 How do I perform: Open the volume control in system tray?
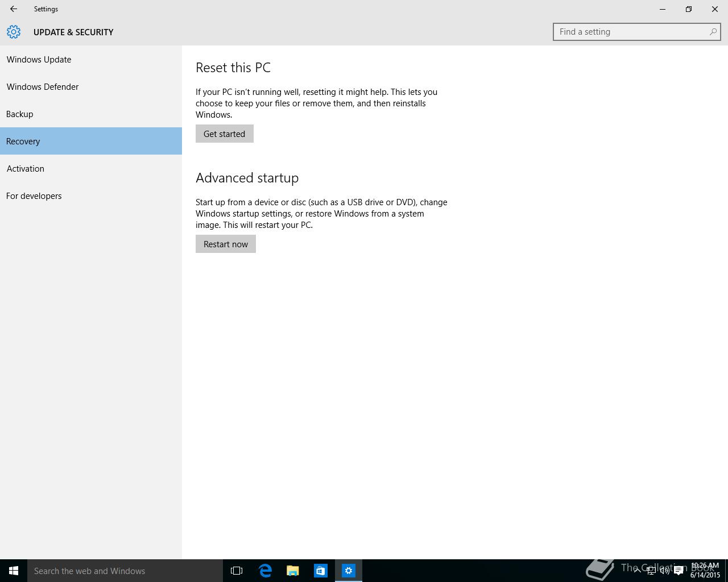[x=664, y=571]
